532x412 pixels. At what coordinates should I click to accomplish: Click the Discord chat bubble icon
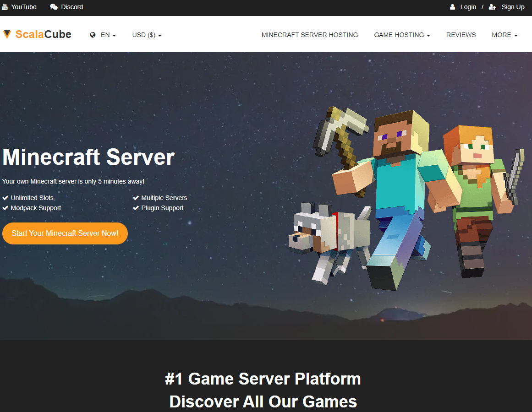(54, 7)
